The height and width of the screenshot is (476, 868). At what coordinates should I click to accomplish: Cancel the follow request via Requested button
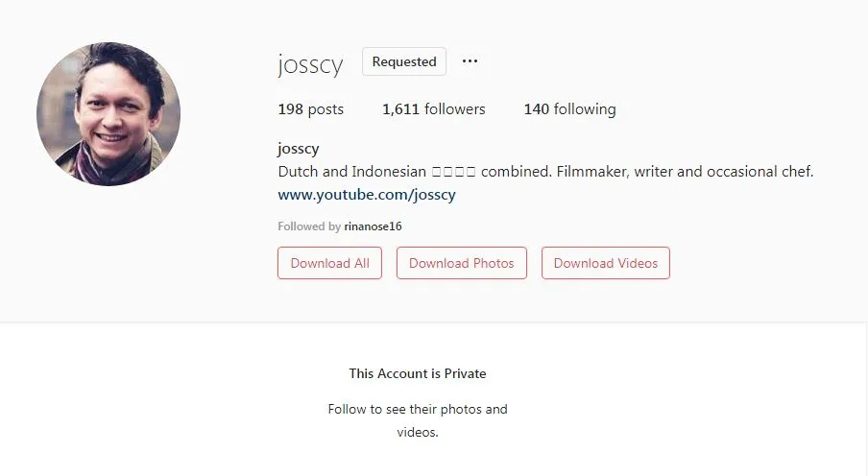(404, 61)
